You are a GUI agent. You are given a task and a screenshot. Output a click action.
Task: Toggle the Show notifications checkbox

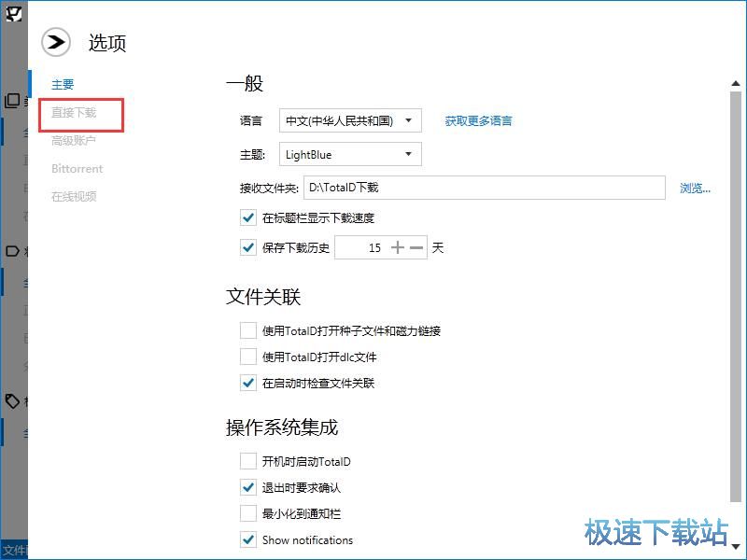[247, 540]
